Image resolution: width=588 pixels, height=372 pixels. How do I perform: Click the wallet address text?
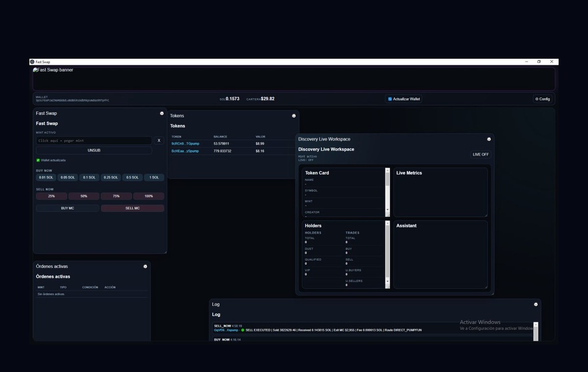click(x=73, y=100)
